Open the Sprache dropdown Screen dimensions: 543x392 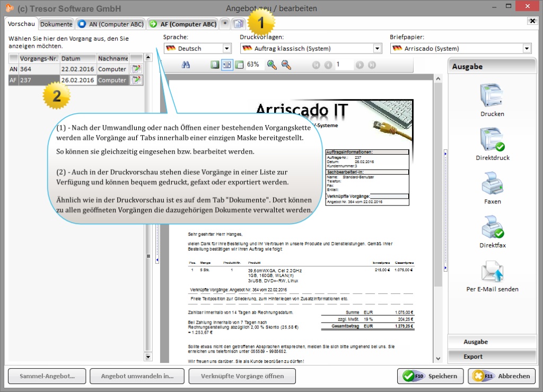(x=227, y=49)
